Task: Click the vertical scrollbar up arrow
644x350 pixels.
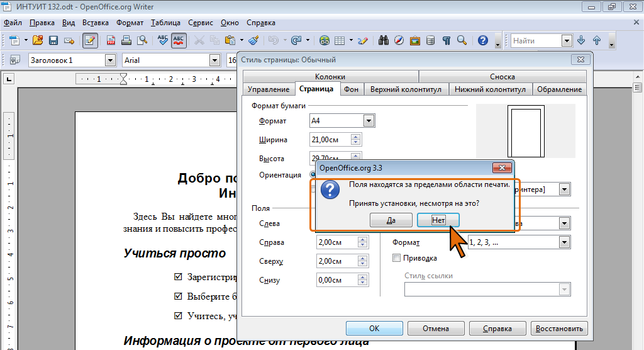Action: point(638,77)
